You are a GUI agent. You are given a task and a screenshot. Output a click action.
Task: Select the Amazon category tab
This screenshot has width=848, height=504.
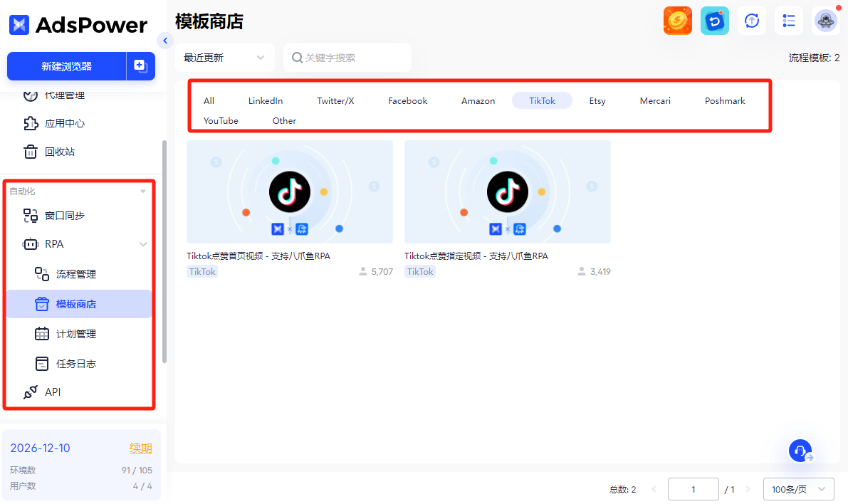coord(478,100)
